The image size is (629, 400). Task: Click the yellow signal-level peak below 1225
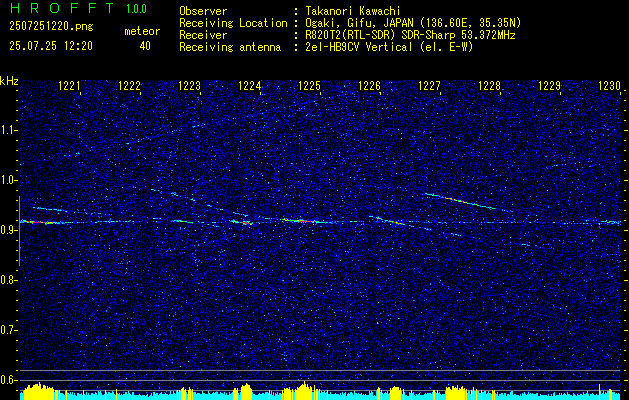(303, 390)
